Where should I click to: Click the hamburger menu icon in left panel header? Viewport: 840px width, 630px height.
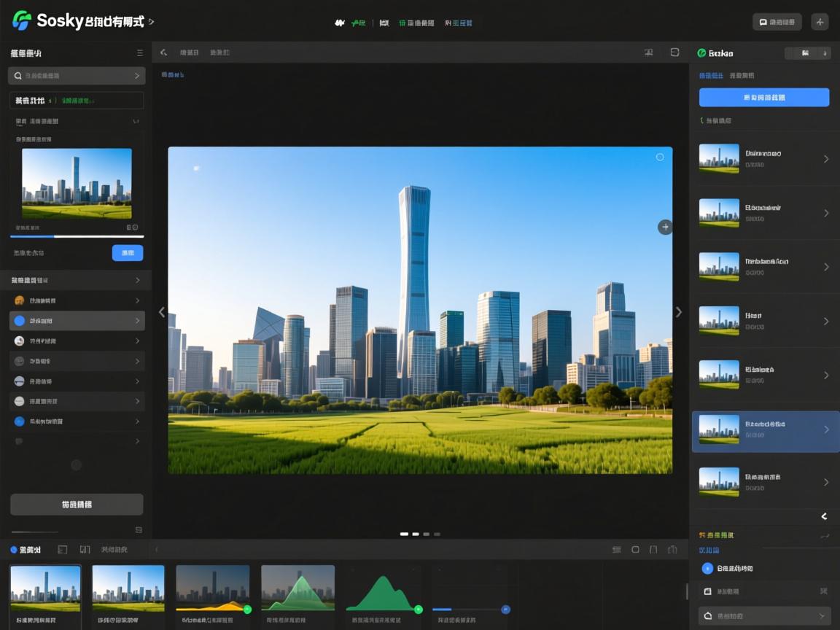[x=140, y=53]
